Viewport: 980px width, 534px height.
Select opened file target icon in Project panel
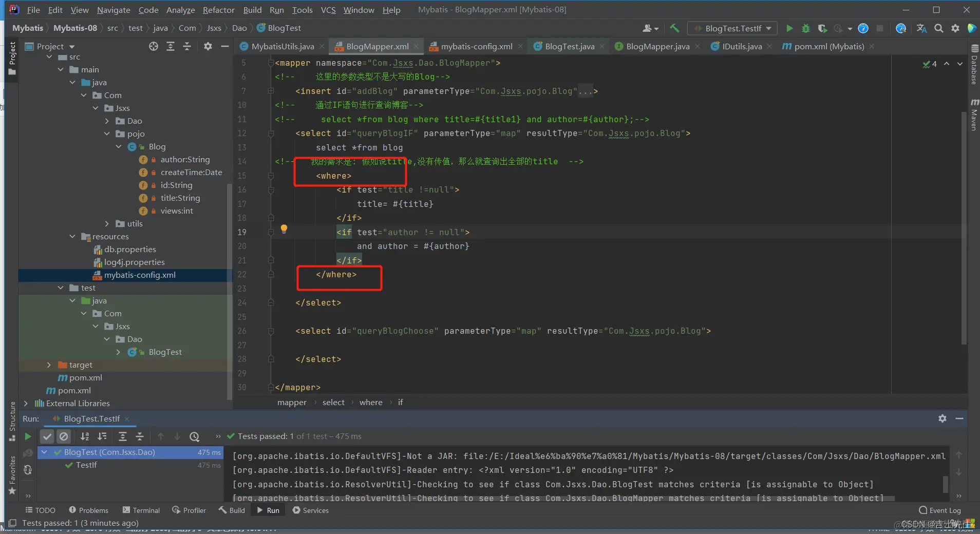click(154, 46)
